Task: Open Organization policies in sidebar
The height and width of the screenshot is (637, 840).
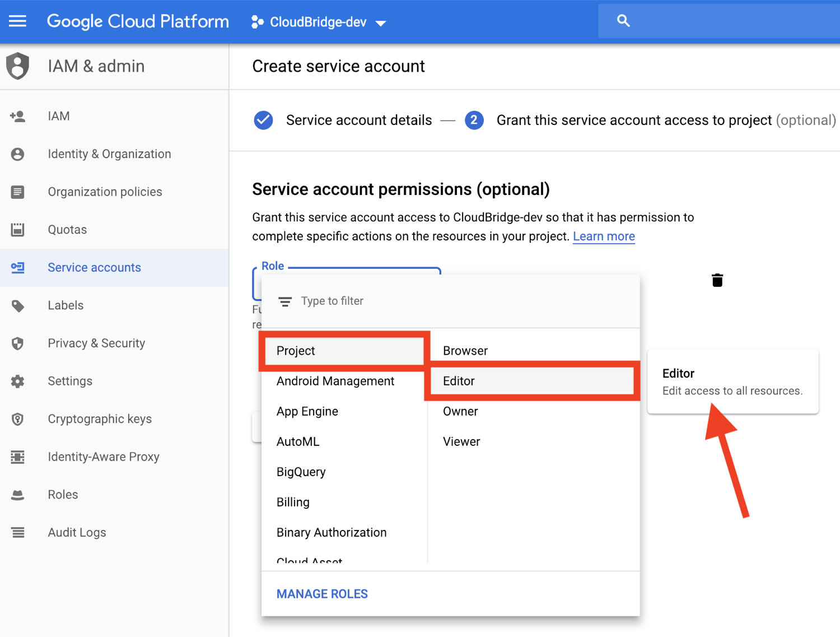Action: [114, 192]
